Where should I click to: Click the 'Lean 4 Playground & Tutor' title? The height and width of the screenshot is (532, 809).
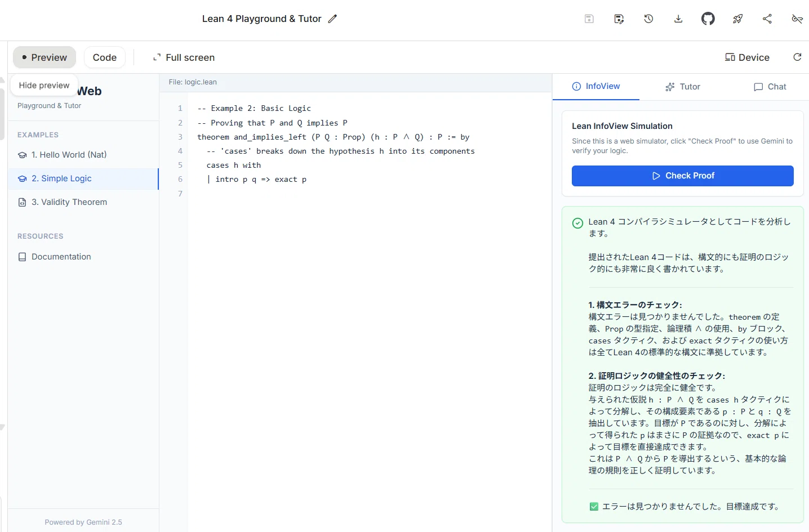(261, 19)
